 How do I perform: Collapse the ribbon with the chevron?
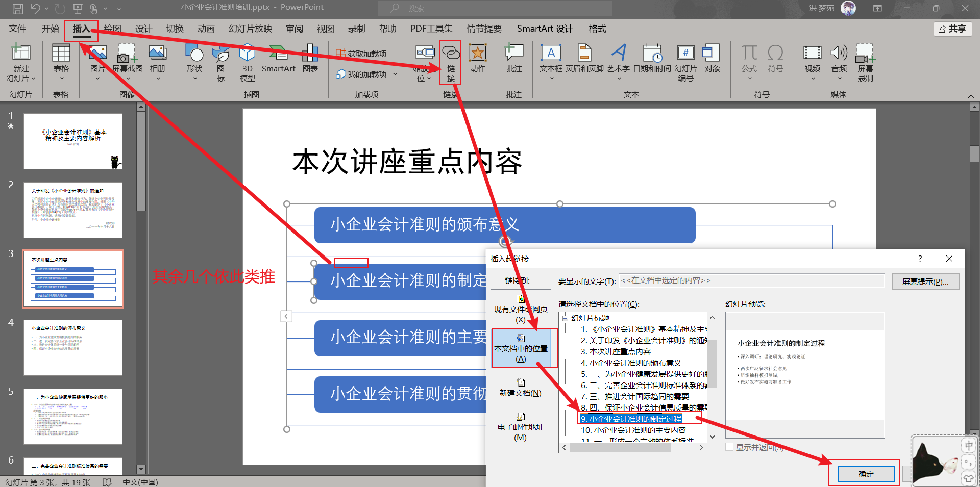[971, 96]
